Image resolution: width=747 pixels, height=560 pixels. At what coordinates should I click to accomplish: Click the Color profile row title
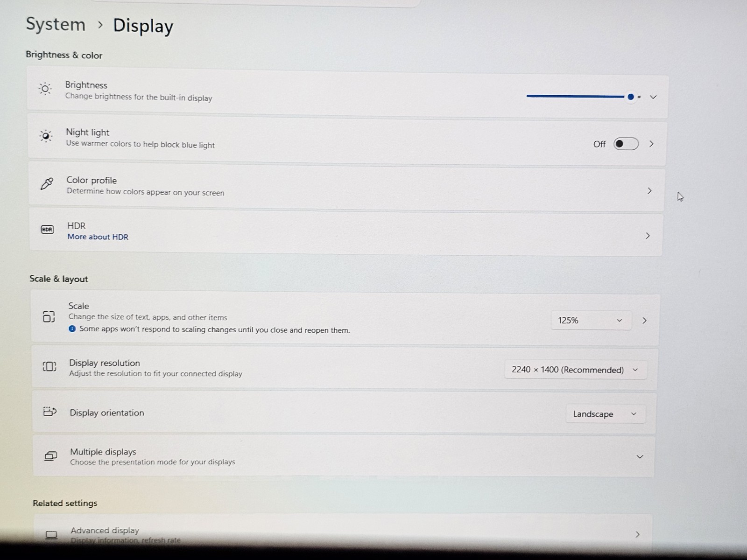point(92,180)
